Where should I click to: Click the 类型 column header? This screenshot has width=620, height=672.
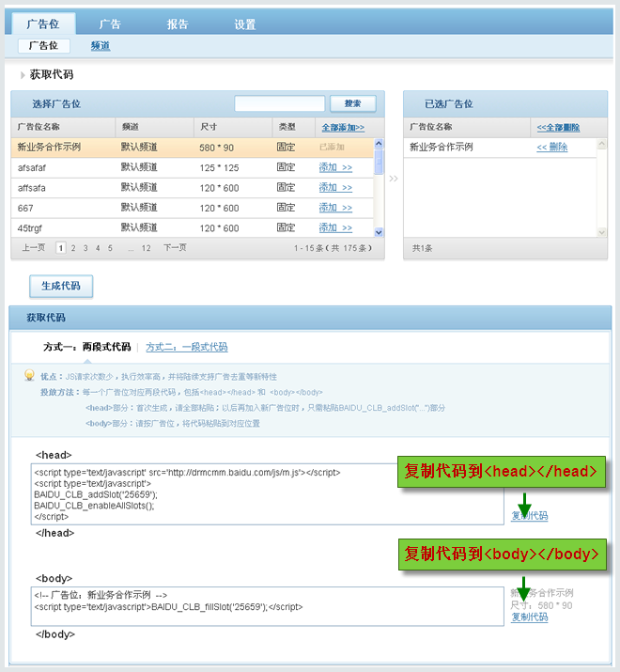pyautogui.click(x=287, y=127)
